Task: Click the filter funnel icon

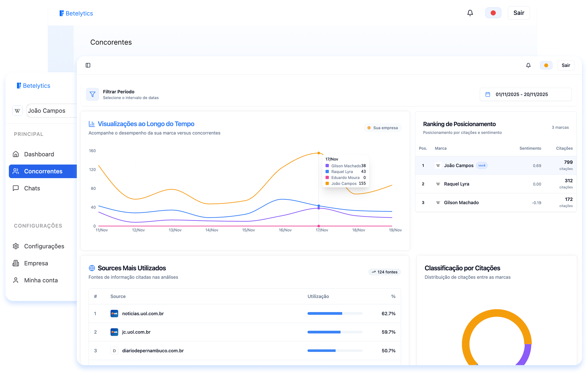Action: click(92, 94)
